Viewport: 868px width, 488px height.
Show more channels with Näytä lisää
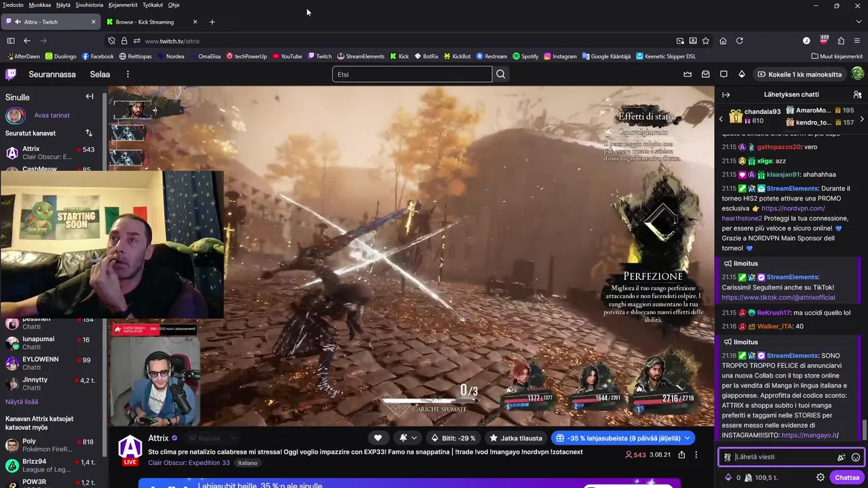pyautogui.click(x=22, y=402)
